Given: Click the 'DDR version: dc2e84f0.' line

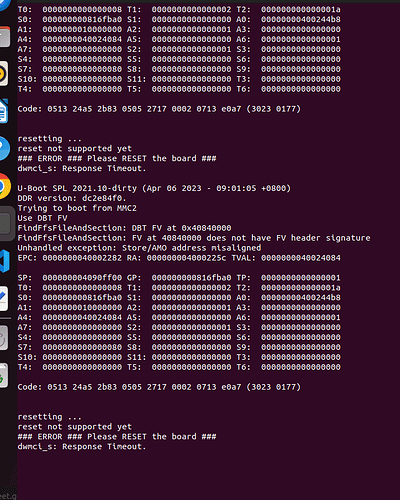Looking at the screenshot, I should (x=72, y=198).
